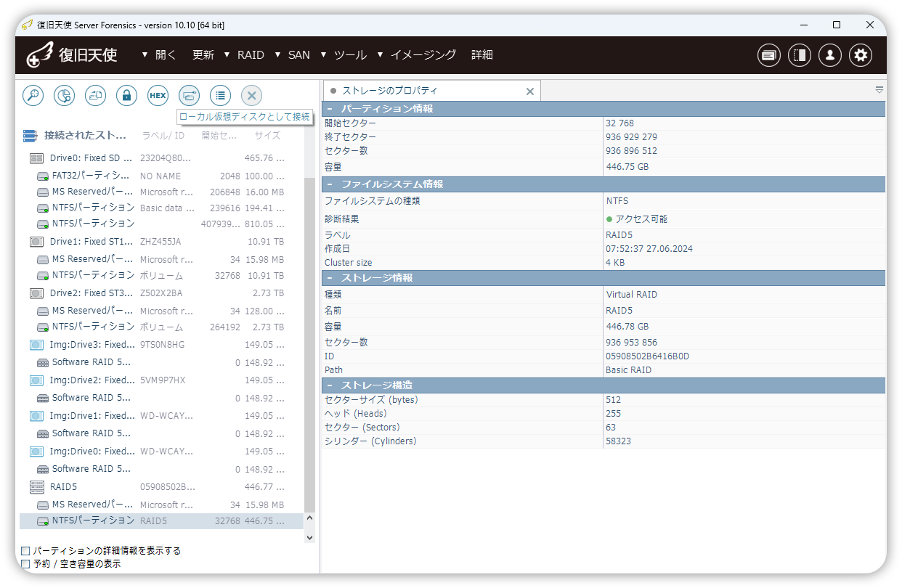
Task: Select the MS Reserved row sized 16.00 MB
Action: coord(161,192)
